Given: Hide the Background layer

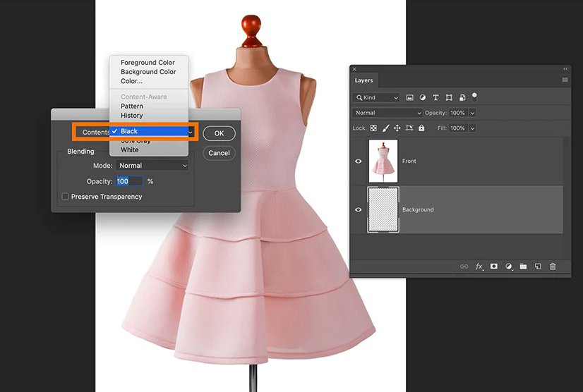Looking at the screenshot, I should (359, 210).
